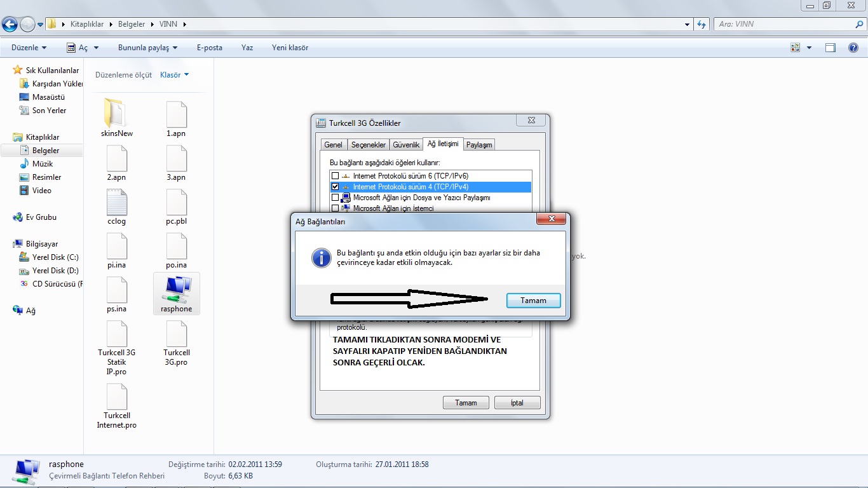The height and width of the screenshot is (488, 868).
Task: Open Son Yerler in the sidebar
Action: tap(49, 111)
